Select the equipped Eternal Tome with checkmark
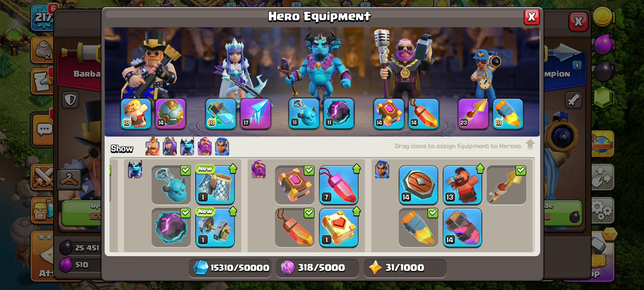The image size is (644, 290). [295, 185]
